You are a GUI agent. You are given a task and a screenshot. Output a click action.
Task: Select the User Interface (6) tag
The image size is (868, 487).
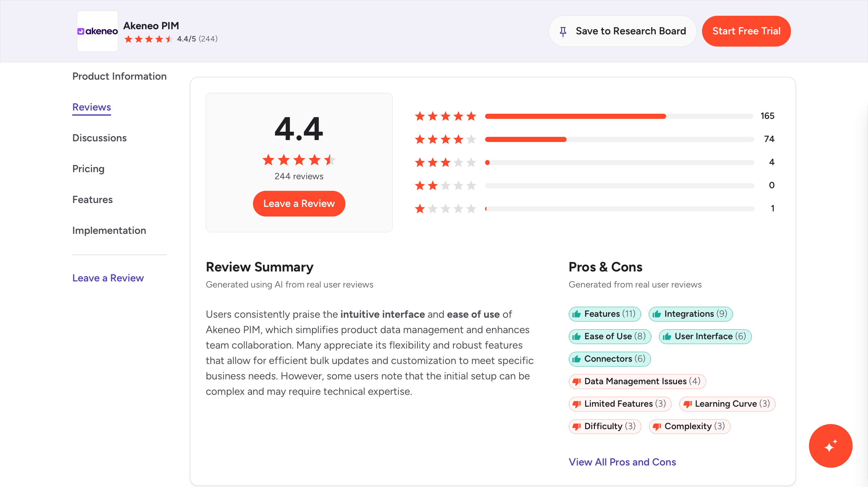click(705, 337)
